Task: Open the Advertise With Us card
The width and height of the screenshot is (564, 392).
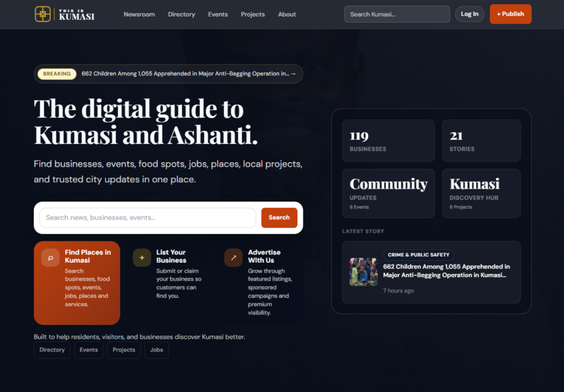Action: [x=260, y=283]
